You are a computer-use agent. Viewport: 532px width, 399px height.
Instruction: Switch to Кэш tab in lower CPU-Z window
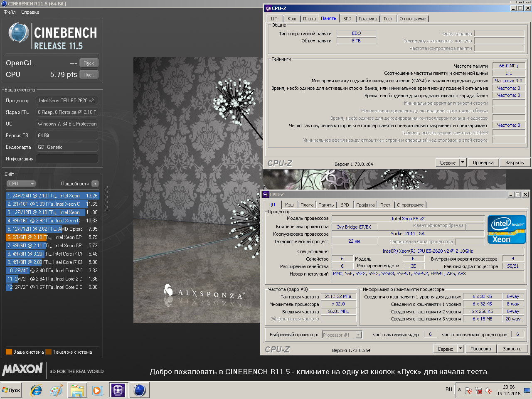coord(290,205)
